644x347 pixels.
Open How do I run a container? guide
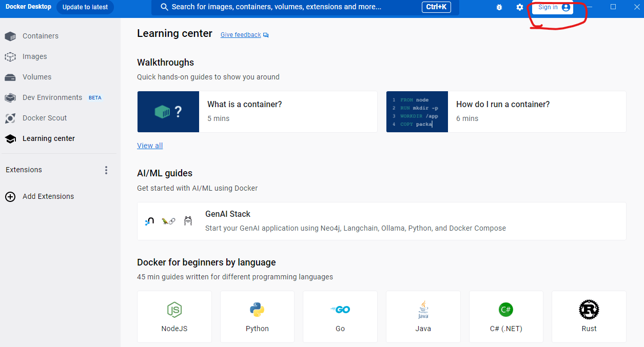point(506,112)
